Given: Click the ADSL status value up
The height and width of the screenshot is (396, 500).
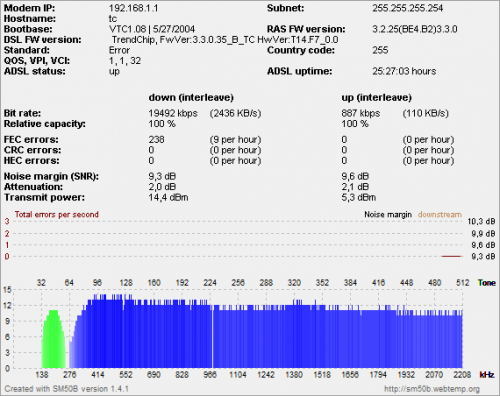Looking at the screenshot, I should click(x=114, y=71).
